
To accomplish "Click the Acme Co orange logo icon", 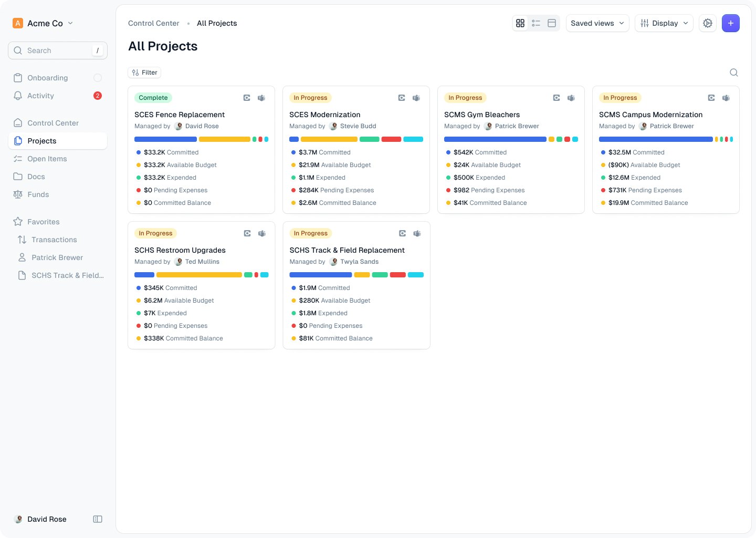I will coord(18,23).
